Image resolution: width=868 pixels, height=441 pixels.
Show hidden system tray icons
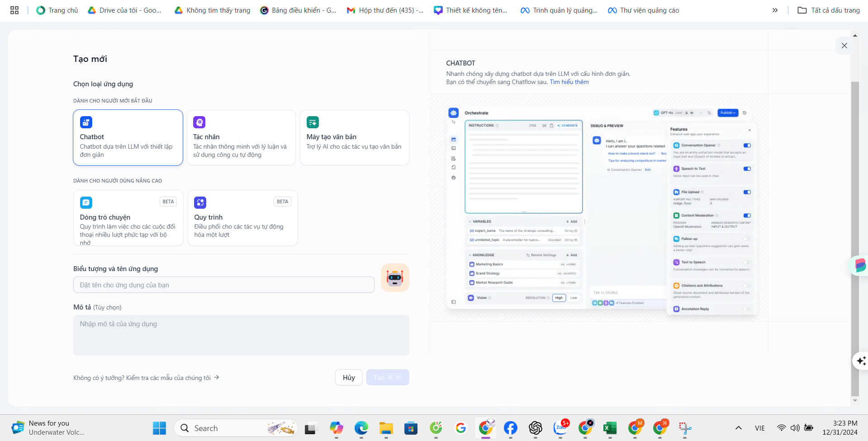coord(738,428)
